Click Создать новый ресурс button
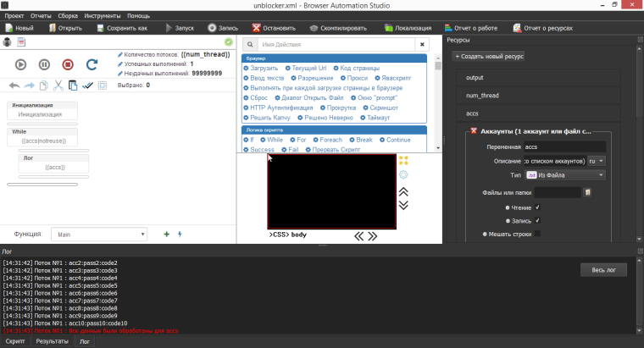 490,56
